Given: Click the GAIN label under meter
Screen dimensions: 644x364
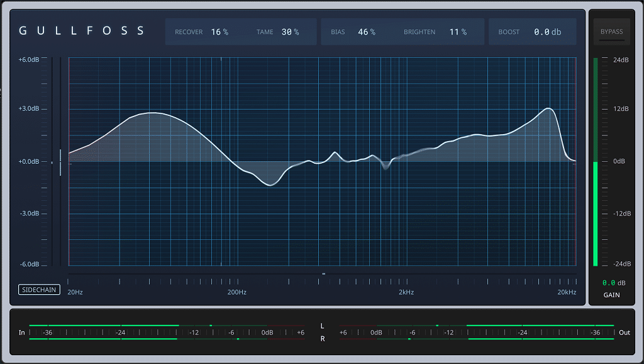Looking at the screenshot, I should click(611, 295).
